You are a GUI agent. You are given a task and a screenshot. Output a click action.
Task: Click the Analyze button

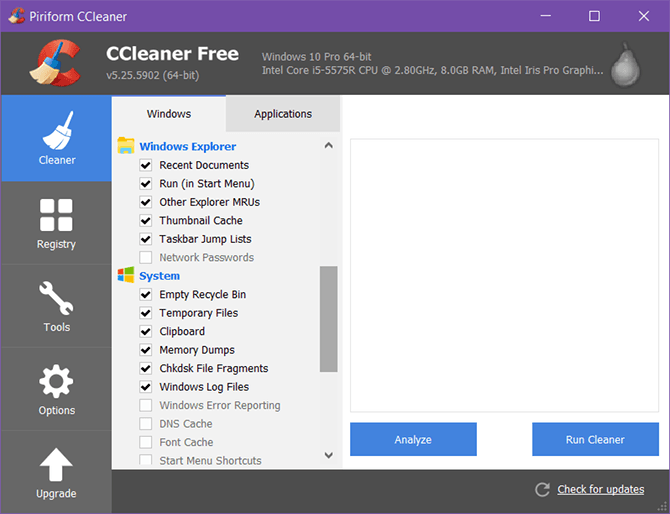[413, 439]
